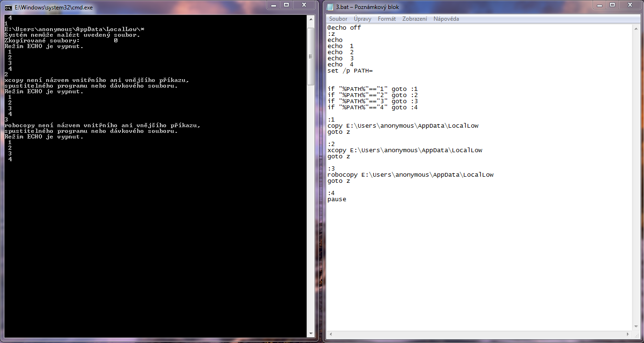Click the cmd.exe vertical scrollbar thumb
644x343 pixels.
click(x=311, y=56)
